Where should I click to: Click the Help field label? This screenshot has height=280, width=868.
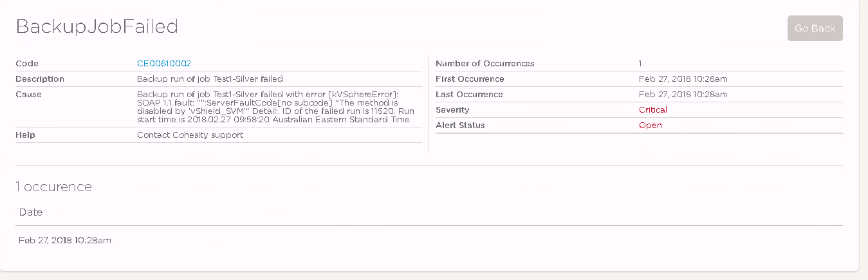pos(25,135)
